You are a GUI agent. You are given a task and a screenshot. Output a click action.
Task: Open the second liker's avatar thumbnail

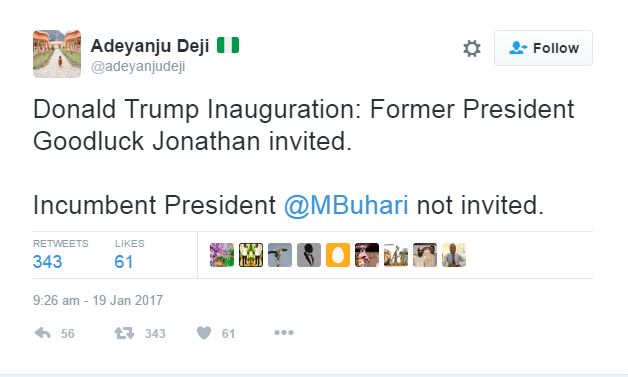point(251,255)
